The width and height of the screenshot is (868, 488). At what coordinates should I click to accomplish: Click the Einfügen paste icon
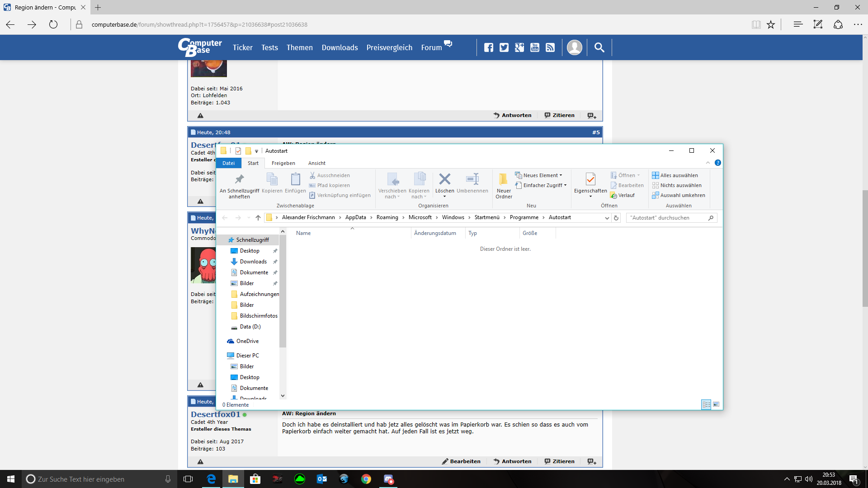pos(295,179)
